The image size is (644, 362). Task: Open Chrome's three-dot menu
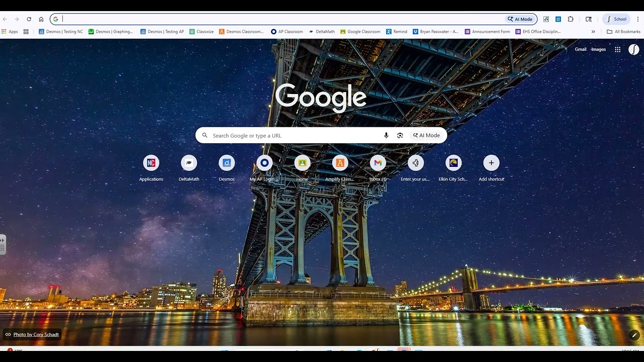click(x=638, y=19)
